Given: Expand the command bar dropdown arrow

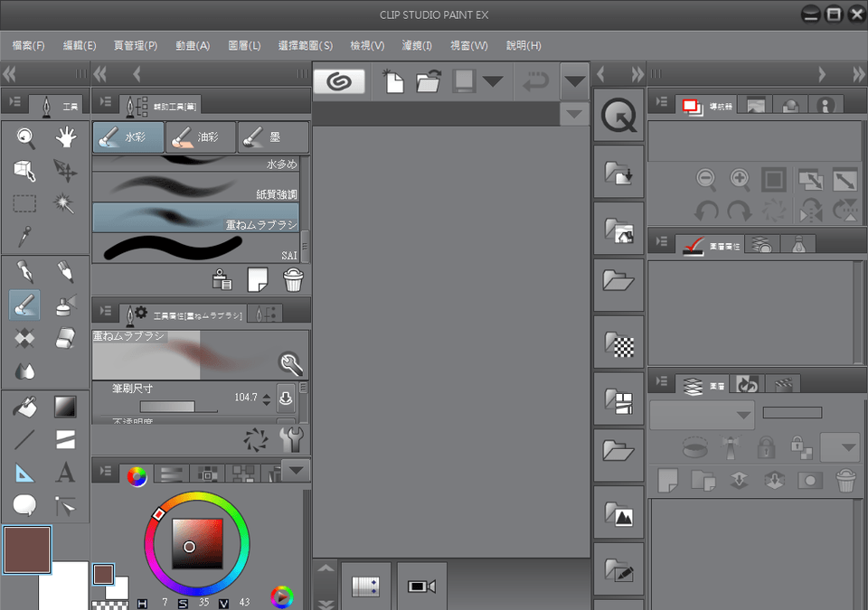Looking at the screenshot, I should (x=575, y=82).
